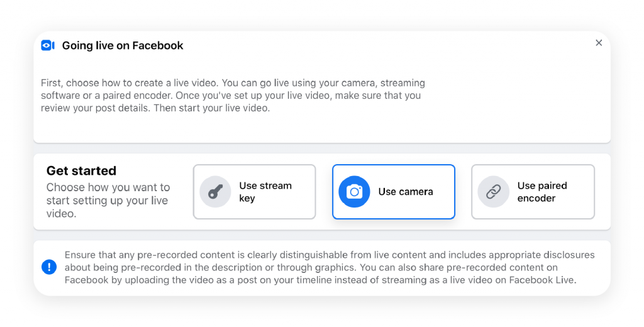
Task: Close the Going live on Facebook dialog
Action: click(599, 43)
